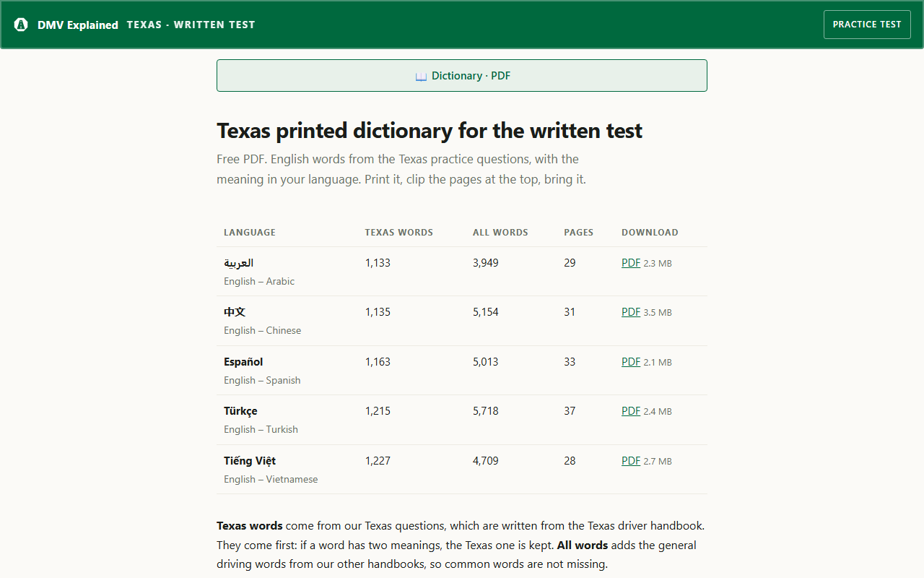Viewport: 924px width, 578px height.
Task: Open the DMV Explained home link
Action: pos(66,25)
